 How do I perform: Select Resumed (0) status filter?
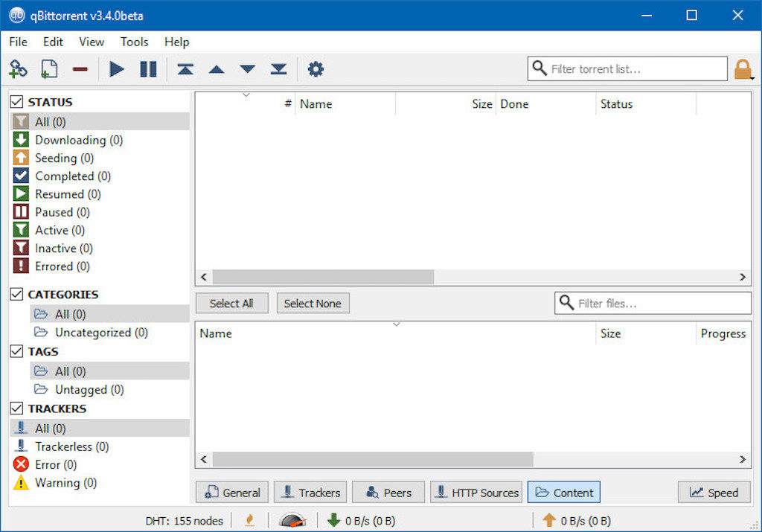tap(100, 194)
